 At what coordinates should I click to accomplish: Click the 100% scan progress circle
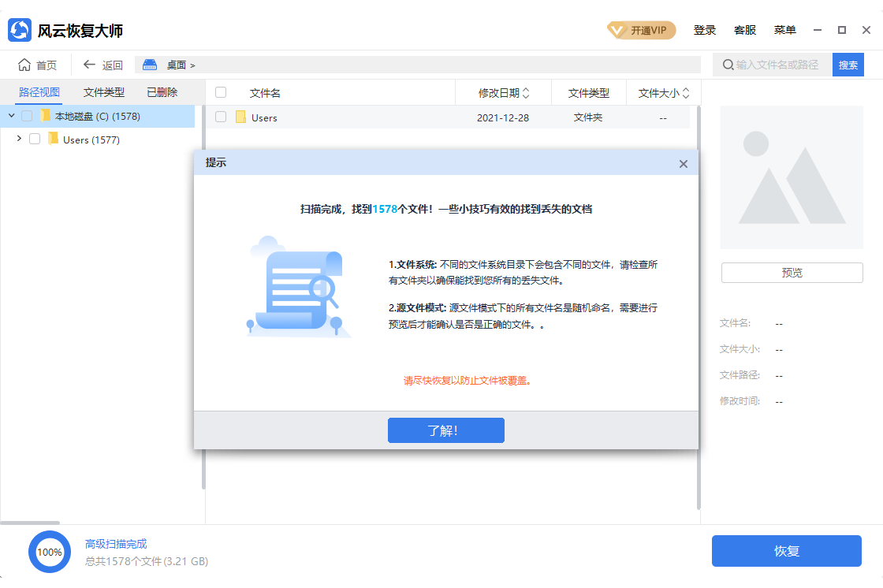click(x=50, y=552)
